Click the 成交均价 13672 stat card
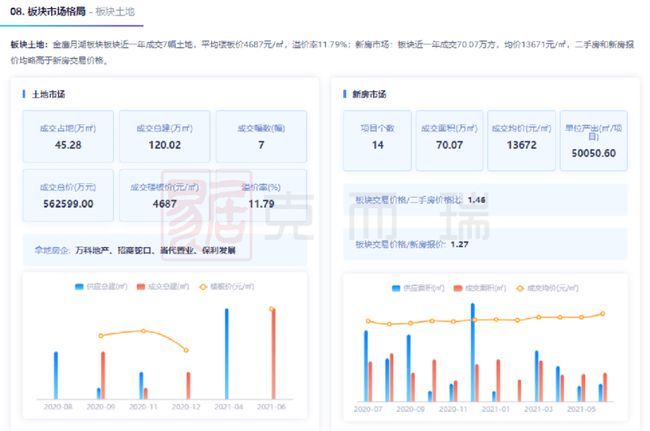 [x=520, y=137]
